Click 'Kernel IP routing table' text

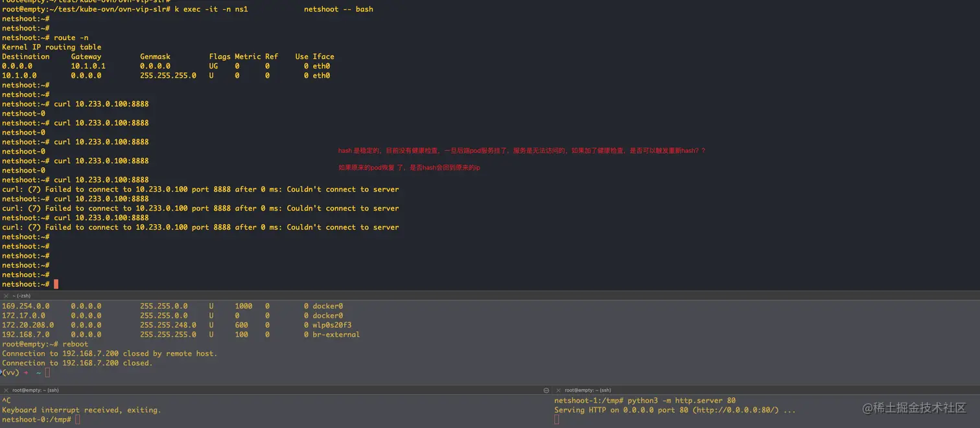[x=52, y=47]
